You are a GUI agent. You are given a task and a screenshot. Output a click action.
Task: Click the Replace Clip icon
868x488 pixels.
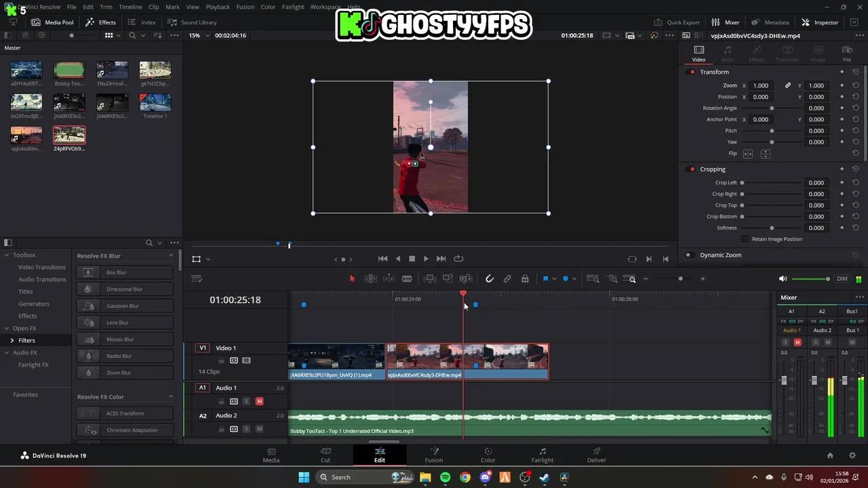tap(466, 279)
